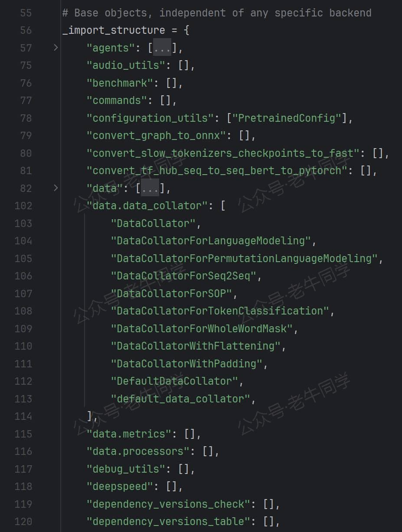Screen dimensions: 402x532
Task: Click the "Base objects" comment line
Action: [x=217, y=13]
